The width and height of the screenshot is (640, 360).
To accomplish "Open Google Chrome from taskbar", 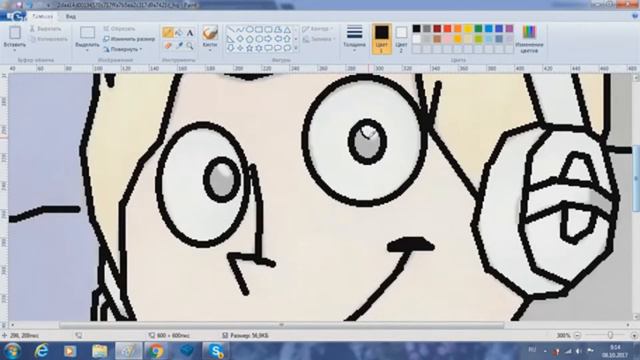I will [156, 351].
